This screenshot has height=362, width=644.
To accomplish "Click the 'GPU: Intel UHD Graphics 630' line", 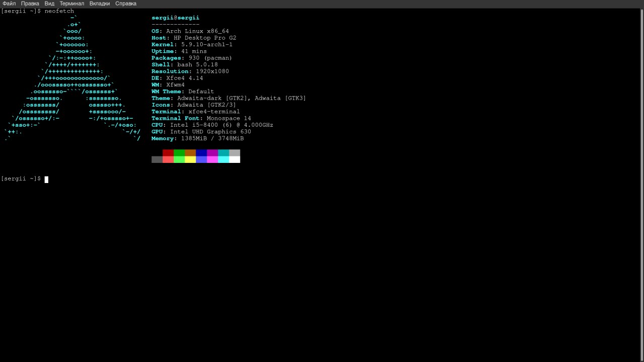I will pyautogui.click(x=201, y=132).
